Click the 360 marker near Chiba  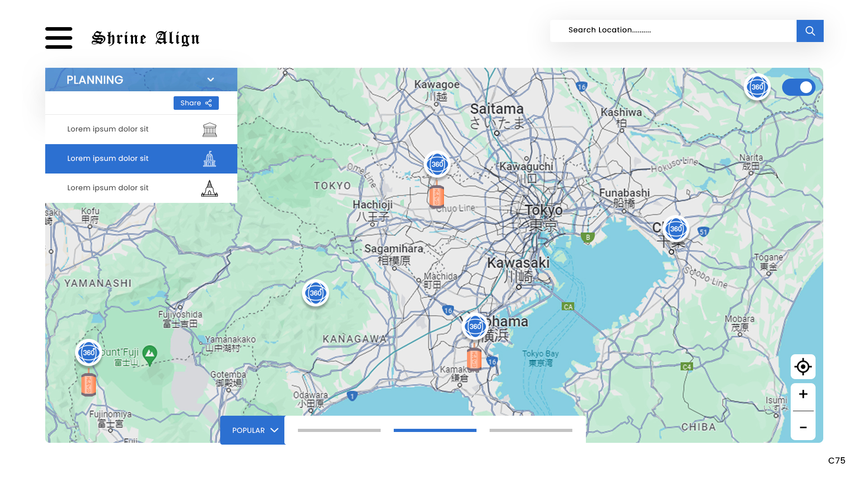point(676,229)
